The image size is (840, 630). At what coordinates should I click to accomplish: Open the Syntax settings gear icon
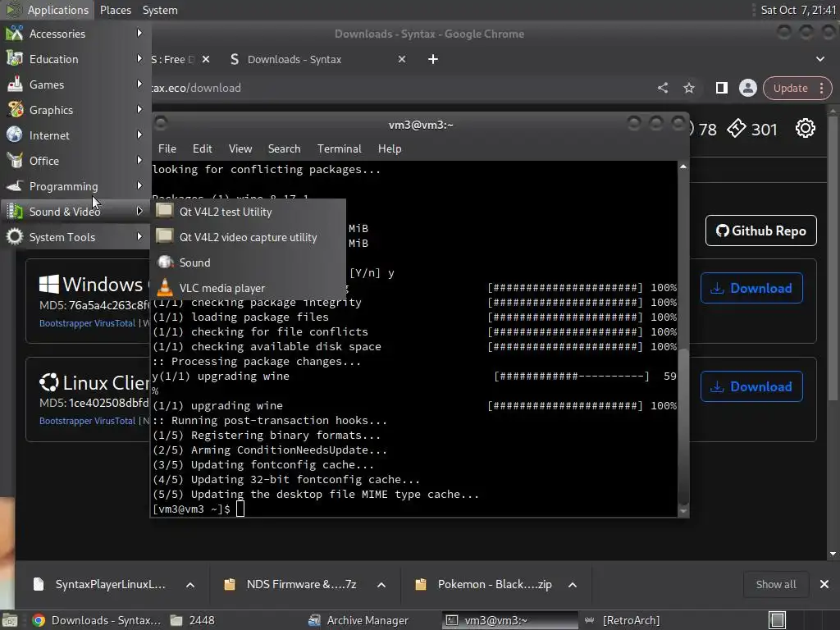(806, 129)
